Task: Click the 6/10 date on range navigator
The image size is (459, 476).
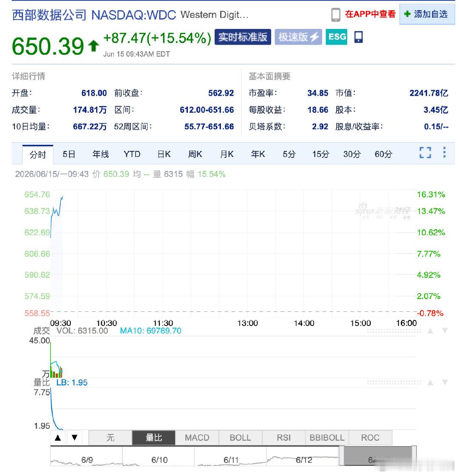Action: (x=159, y=460)
